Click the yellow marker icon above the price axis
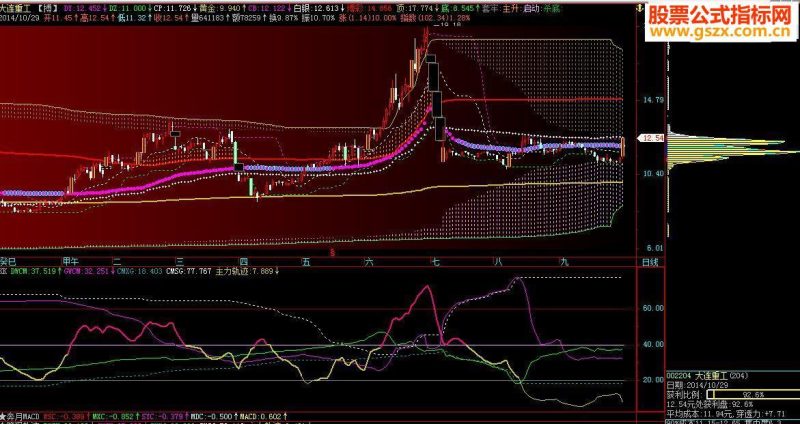This screenshot has width=800, height=424. point(638,8)
